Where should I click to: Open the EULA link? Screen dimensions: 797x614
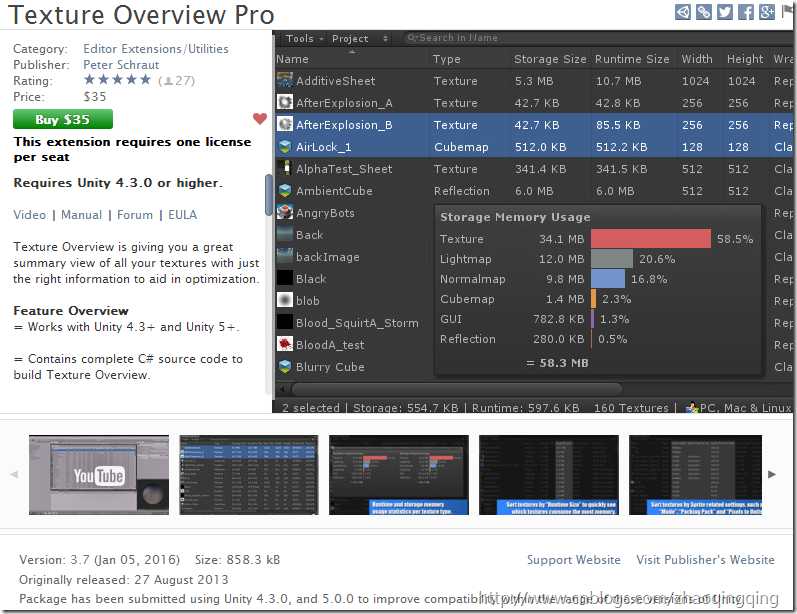(182, 215)
